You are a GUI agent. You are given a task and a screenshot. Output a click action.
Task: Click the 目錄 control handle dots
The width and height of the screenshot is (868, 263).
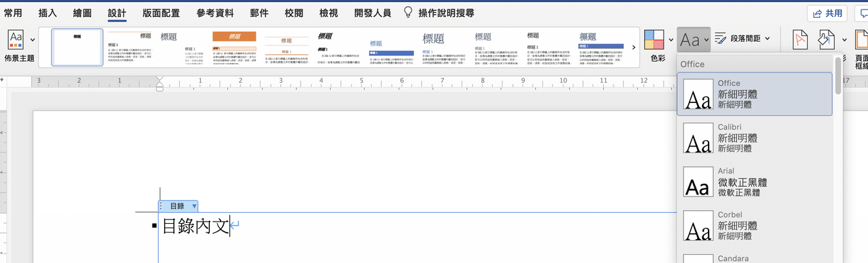162,206
